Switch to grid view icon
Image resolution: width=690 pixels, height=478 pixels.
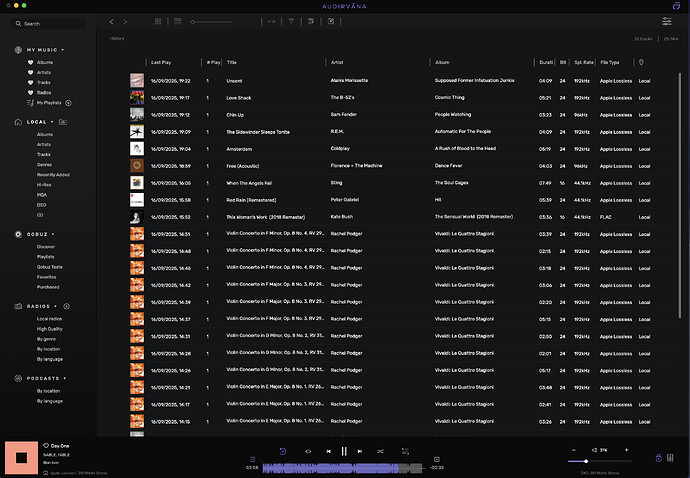[158, 21]
